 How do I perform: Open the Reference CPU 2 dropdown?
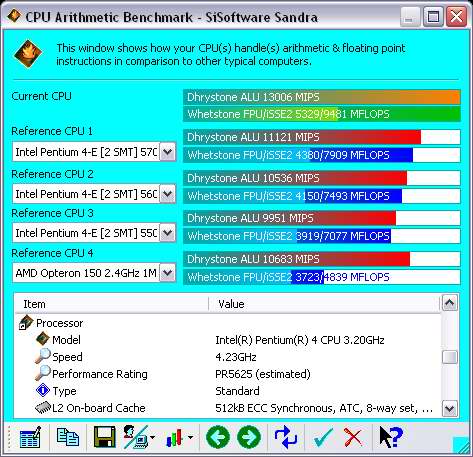coord(167,194)
